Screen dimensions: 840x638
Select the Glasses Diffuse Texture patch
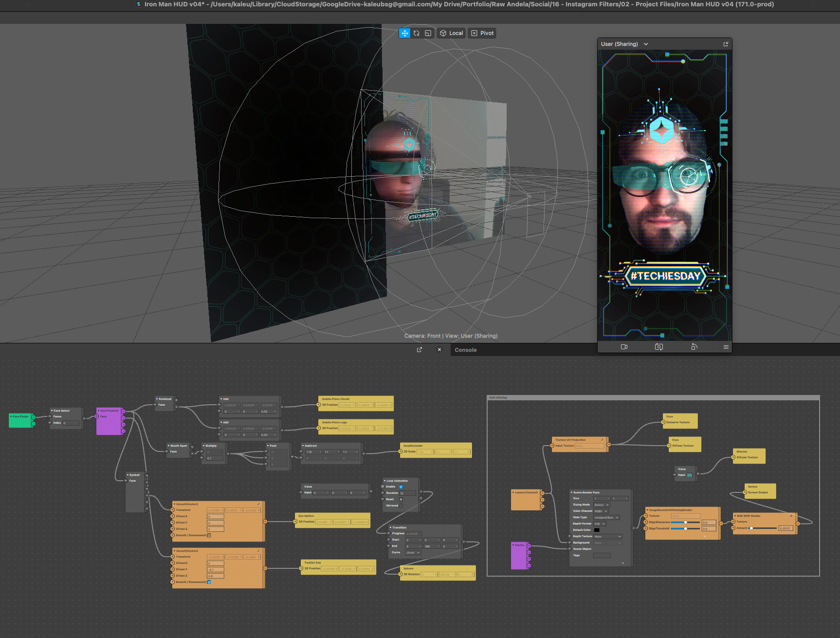[749, 455]
